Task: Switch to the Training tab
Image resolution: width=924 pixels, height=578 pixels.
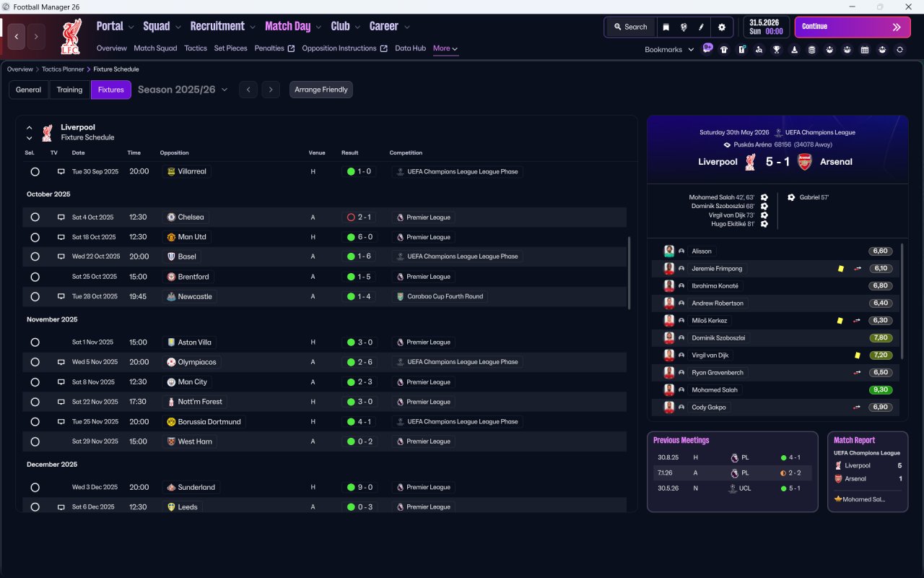Action: 69,90
